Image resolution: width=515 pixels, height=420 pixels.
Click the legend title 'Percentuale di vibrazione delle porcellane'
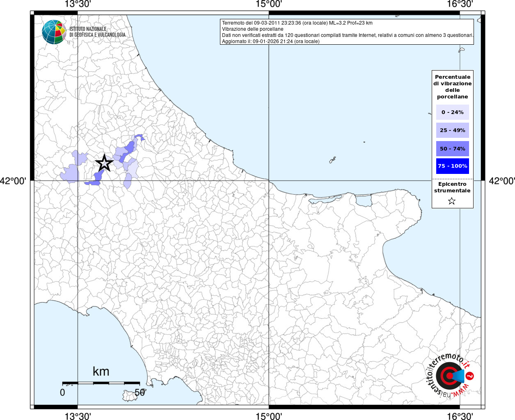[452, 87]
